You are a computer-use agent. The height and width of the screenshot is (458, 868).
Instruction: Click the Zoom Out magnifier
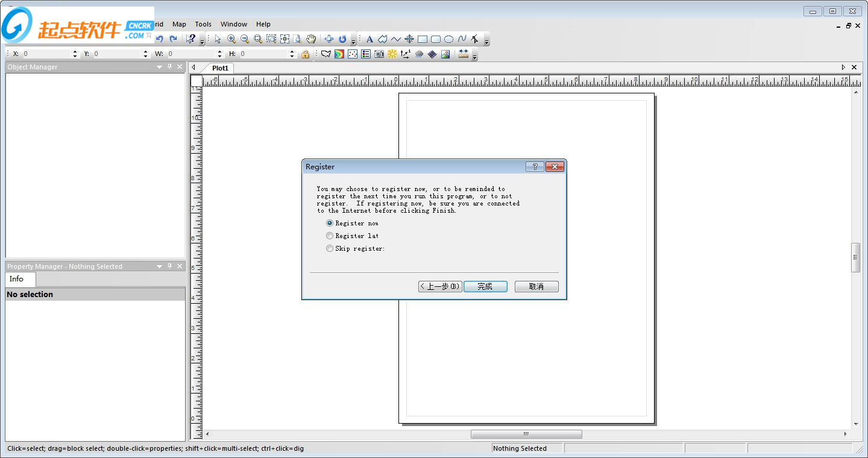pyautogui.click(x=245, y=39)
